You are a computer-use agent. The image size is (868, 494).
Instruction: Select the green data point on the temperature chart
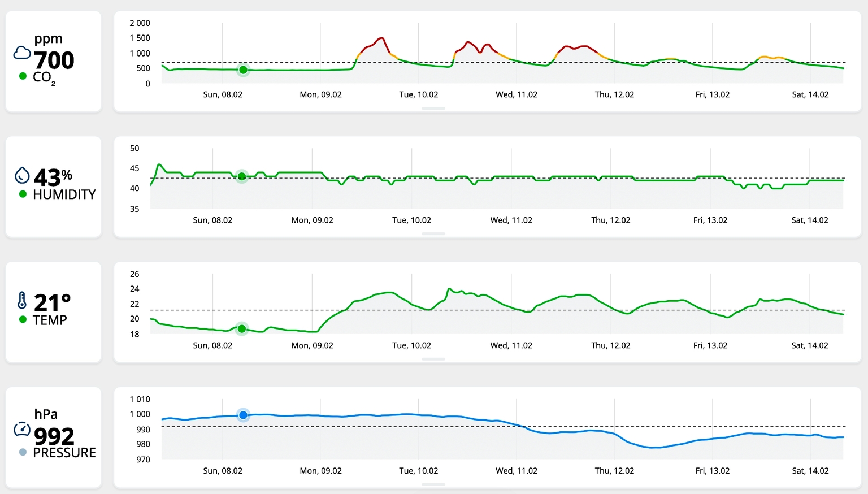click(x=242, y=328)
